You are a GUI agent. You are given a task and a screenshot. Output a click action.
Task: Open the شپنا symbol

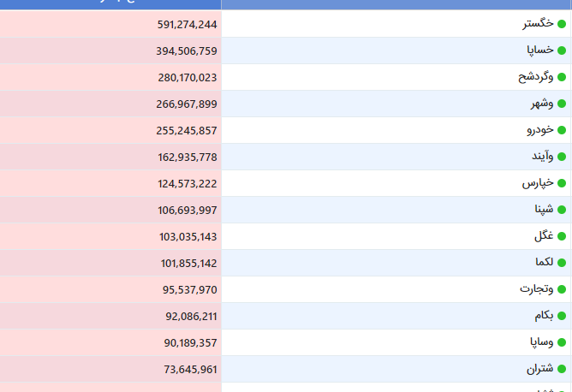tap(545, 210)
